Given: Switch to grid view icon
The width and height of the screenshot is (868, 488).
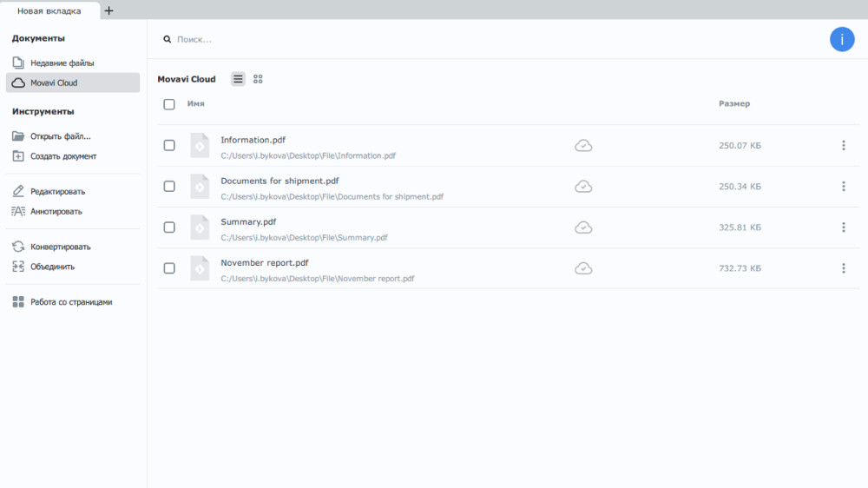Looking at the screenshot, I should (x=258, y=79).
